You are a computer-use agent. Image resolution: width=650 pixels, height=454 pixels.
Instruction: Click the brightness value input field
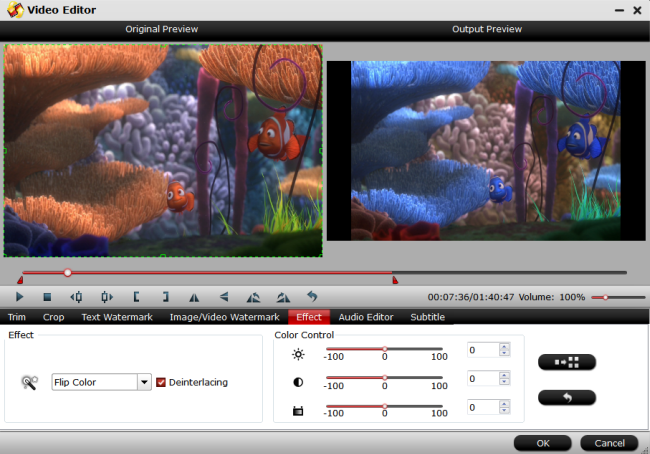[x=483, y=350]
